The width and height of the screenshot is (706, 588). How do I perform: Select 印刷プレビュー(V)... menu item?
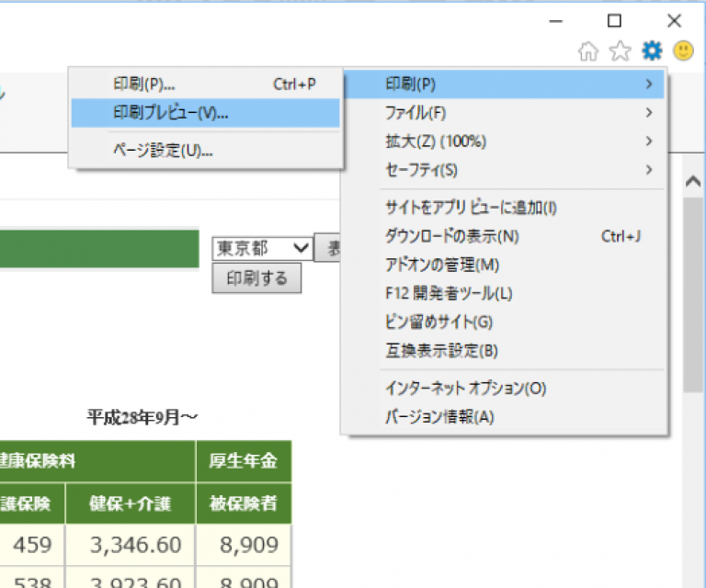click(205, 113)
